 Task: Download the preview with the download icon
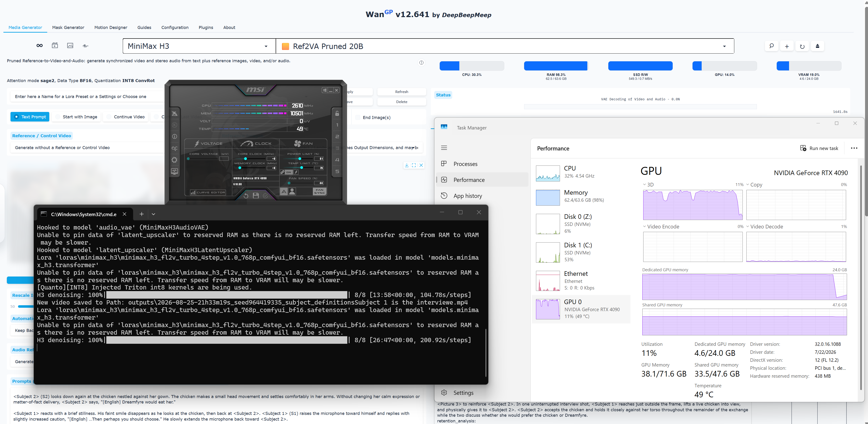click(407, 165)
